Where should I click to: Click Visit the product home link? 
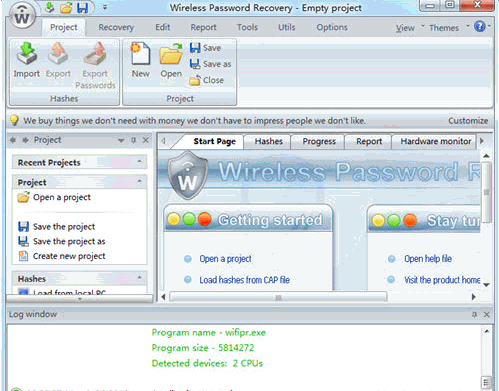[x=442, y=280]
